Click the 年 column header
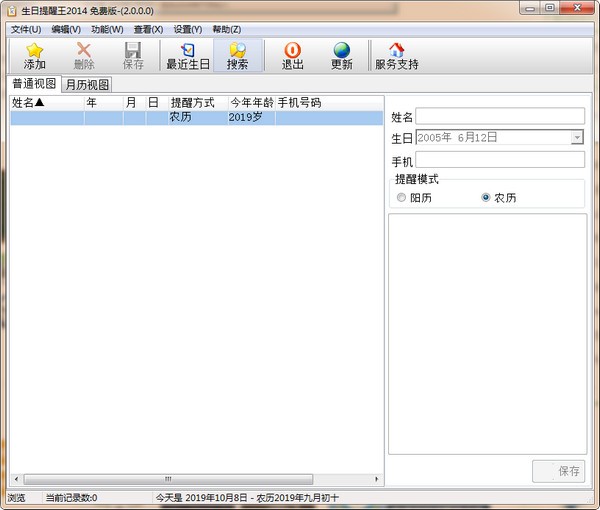Image resolution: width=600 pixels, height=510 pixels. pyautogui.click(x=104, y=103)
